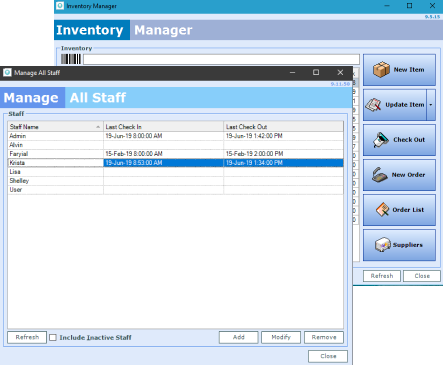Refresh the staff list

[27, 337]
